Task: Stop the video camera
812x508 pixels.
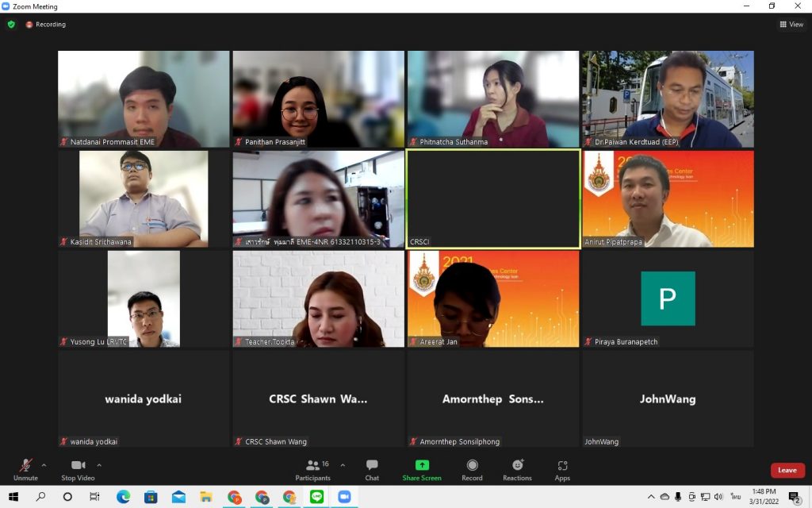Action: pos(78,469)
